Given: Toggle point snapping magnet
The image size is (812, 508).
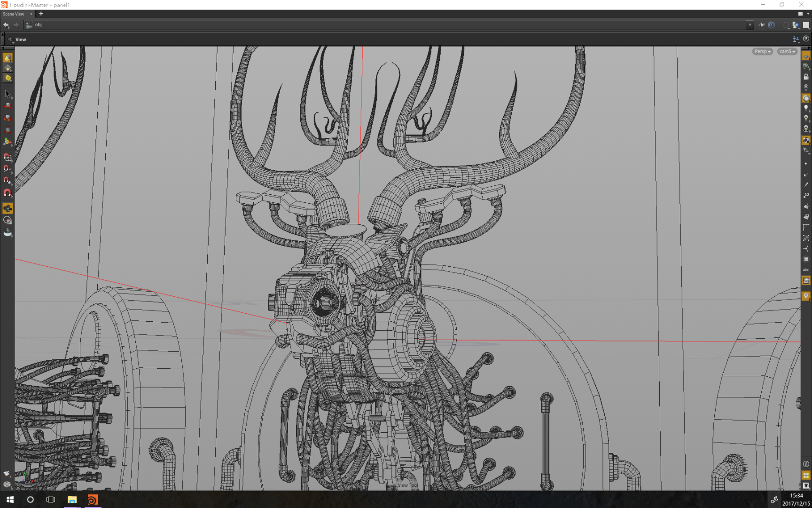Looking at the screenshot, I should pos(8,181).
